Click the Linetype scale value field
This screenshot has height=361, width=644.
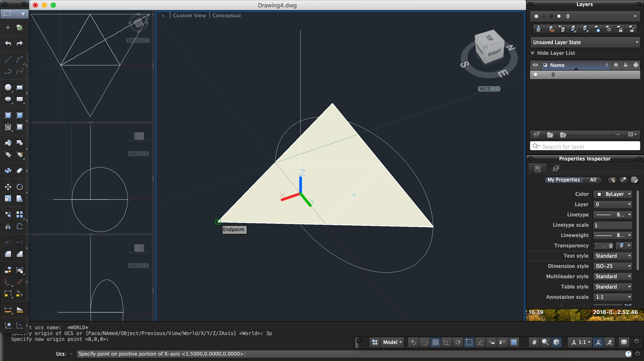(612, 225)
